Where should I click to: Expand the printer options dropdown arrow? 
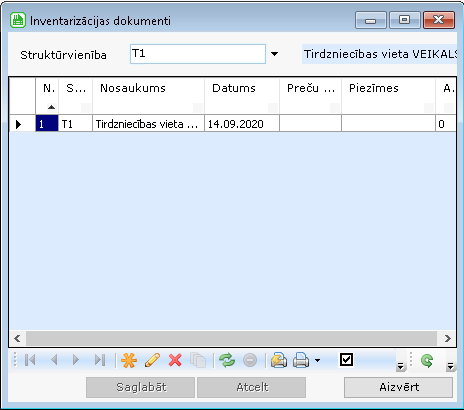317,360
